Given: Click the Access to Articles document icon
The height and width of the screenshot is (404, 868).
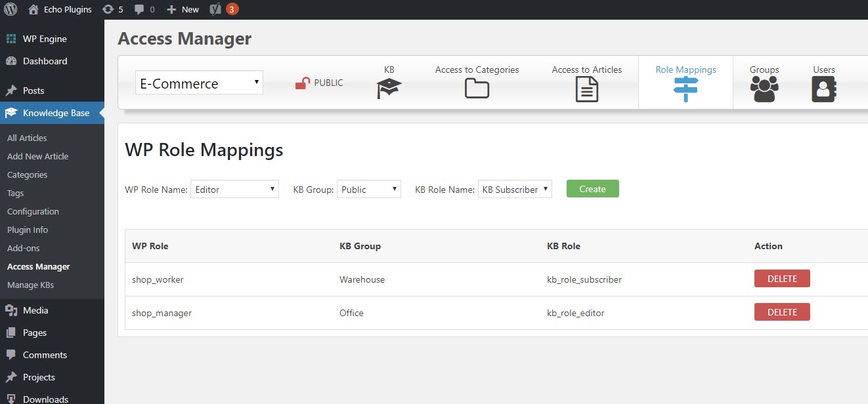Looking at the screenshot, I should (x=587, y=89).
